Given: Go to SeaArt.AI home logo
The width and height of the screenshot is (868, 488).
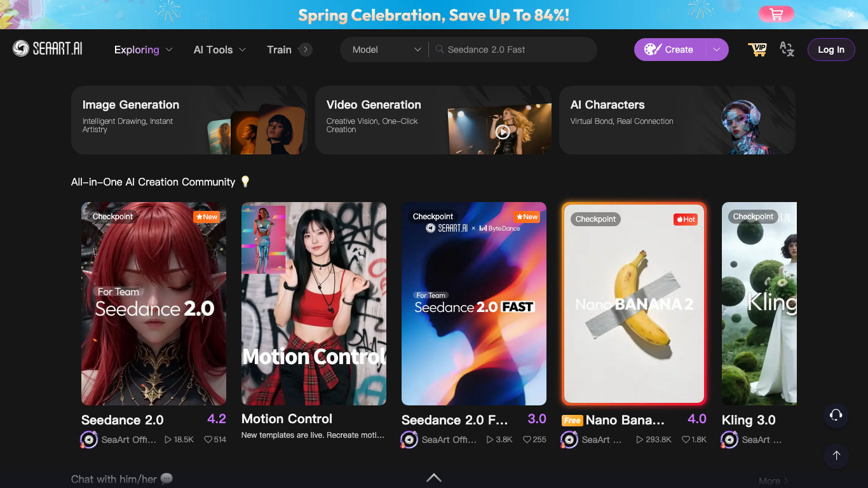Looking at the screenshot, I should (48, 49).
